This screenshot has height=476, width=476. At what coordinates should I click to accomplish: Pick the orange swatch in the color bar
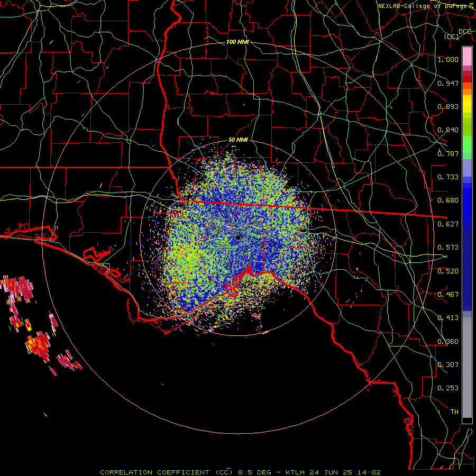click(x=467, y=91)
